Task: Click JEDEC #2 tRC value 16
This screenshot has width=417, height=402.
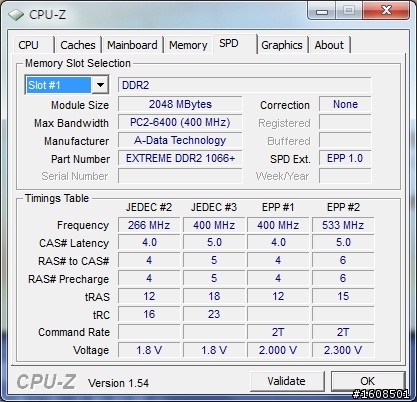Action: pos(149,314)
